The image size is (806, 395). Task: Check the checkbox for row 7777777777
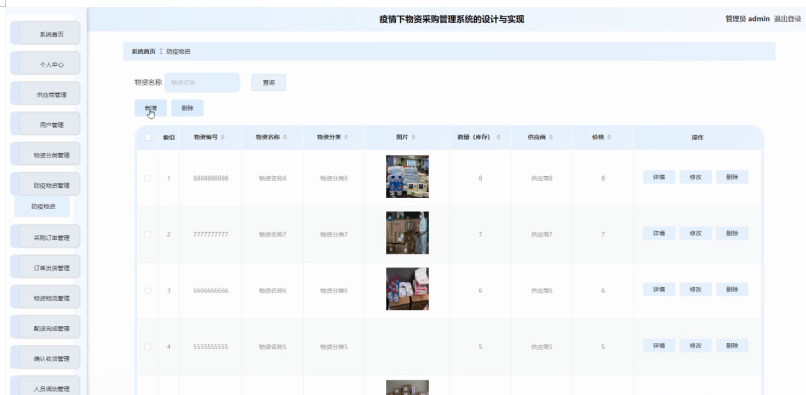pyautogui.click(x=148, y=234)
